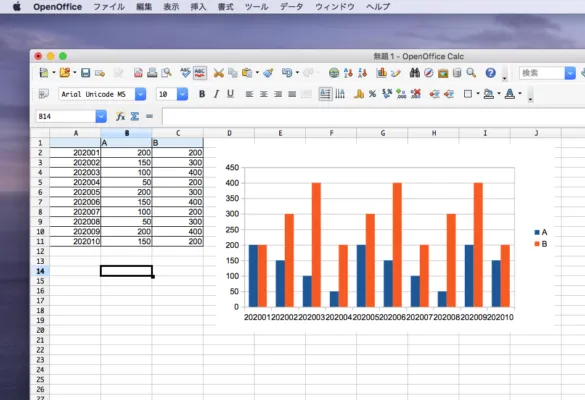
Task: Center cell text horizontally
Action: pos(263,94)
